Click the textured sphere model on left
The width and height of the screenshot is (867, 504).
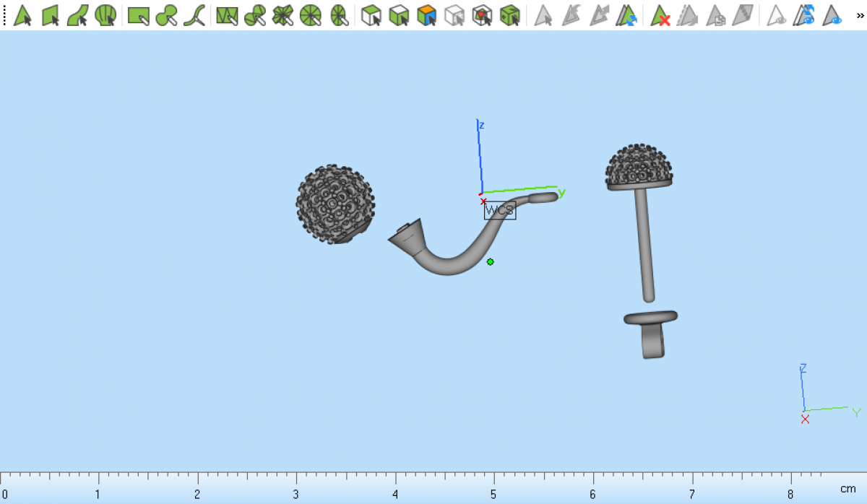pos(335,204)
